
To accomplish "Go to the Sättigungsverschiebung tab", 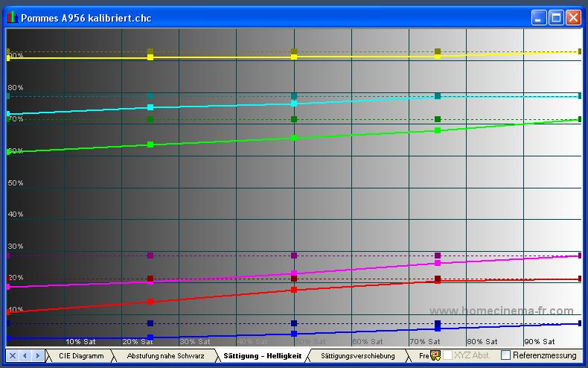I will coord(357,356).
